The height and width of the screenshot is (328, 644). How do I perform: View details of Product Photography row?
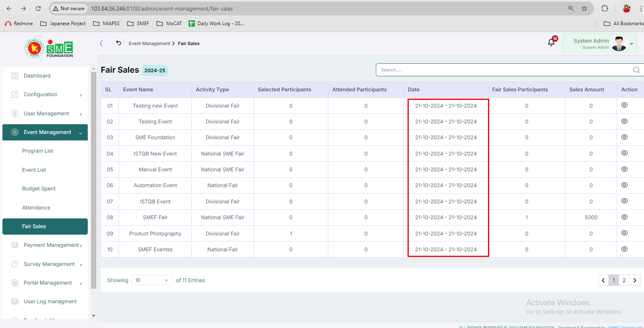pos(624,233)
